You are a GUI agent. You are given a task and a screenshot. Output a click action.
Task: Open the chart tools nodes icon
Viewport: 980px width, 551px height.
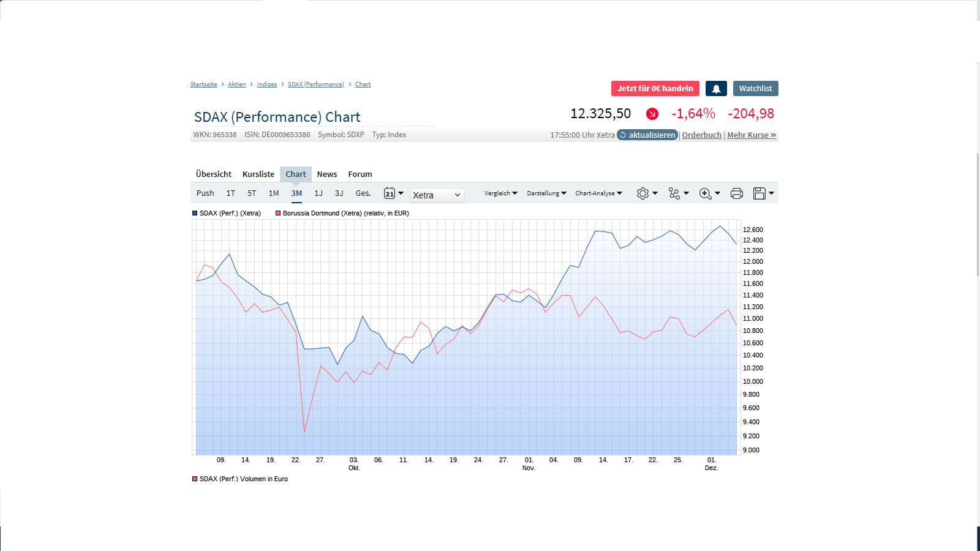(674, 193)
